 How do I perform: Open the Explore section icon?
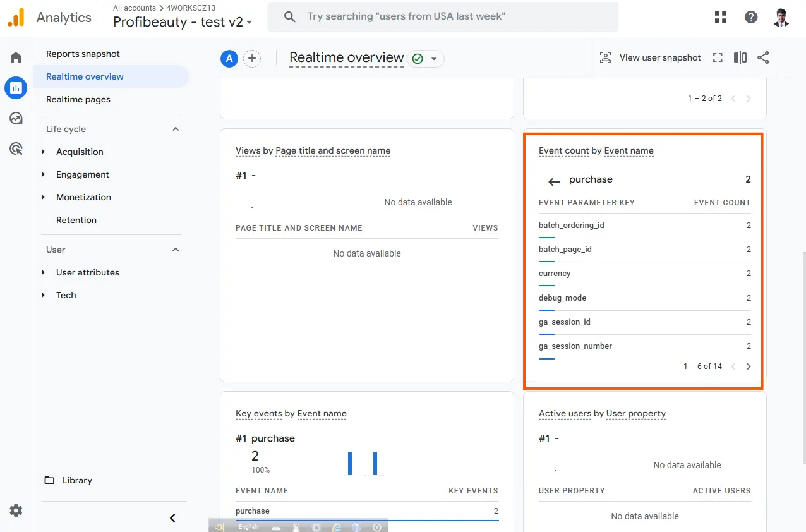tap(16, 118)
